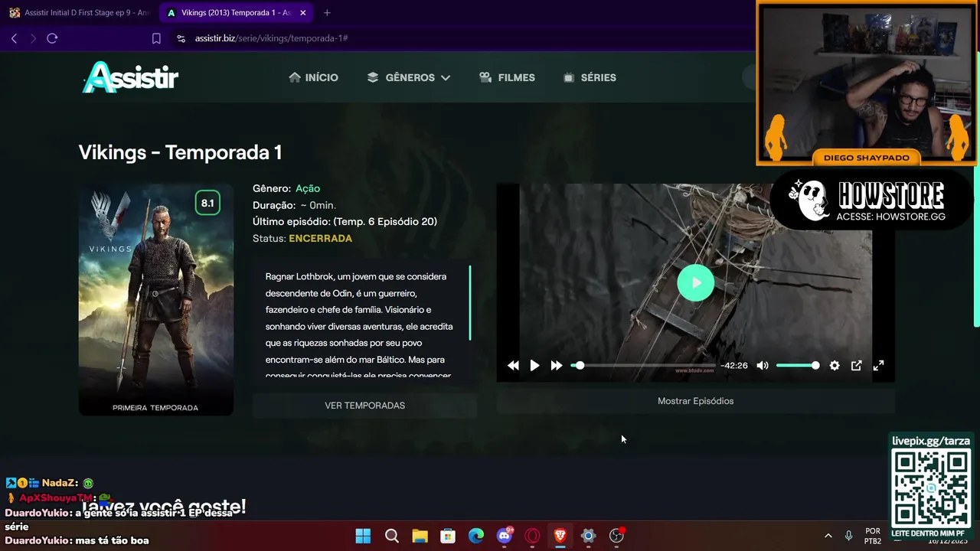980x551 pixels.
Task: Launch Microsoft Edge from taskbar
Action: [x=476, y=536]
